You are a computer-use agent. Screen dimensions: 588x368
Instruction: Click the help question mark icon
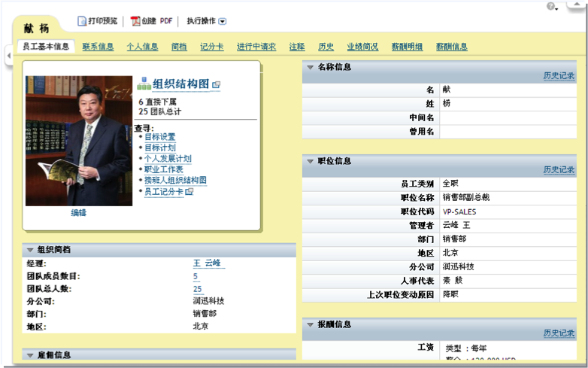[551, 6]
